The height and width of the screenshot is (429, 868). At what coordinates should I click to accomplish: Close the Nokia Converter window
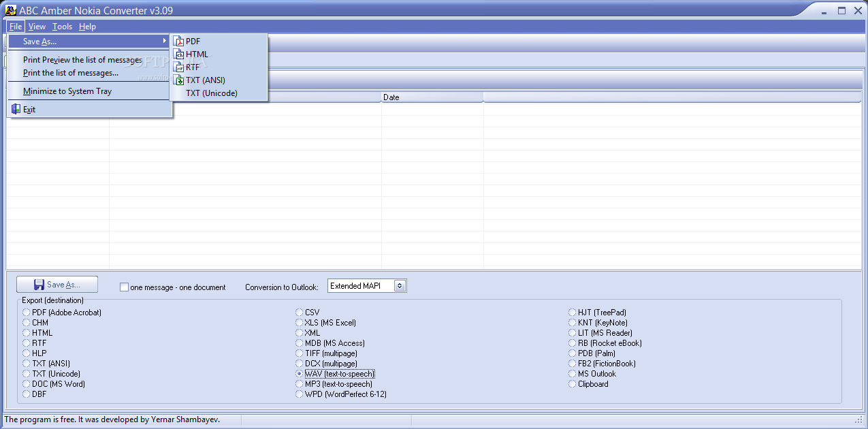pyautogui.click(x=858, y=10)
